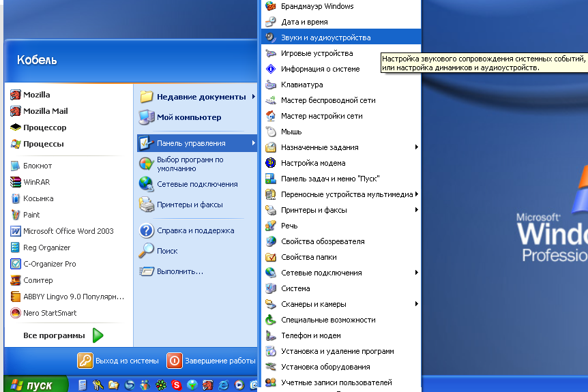Click Завершение работы shutdown button
Image resolution: width=588 pixels, height=392 pixels.
click(x=211, y=361)
